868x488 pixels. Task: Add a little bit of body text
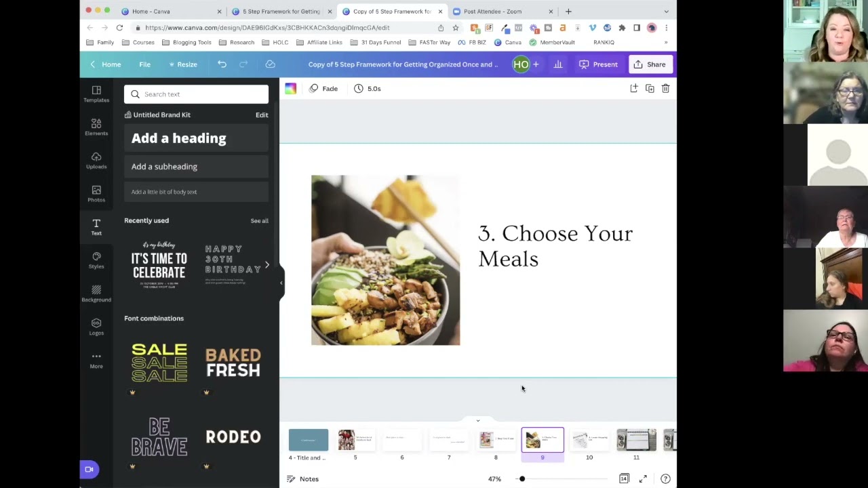tap(196, 192)
